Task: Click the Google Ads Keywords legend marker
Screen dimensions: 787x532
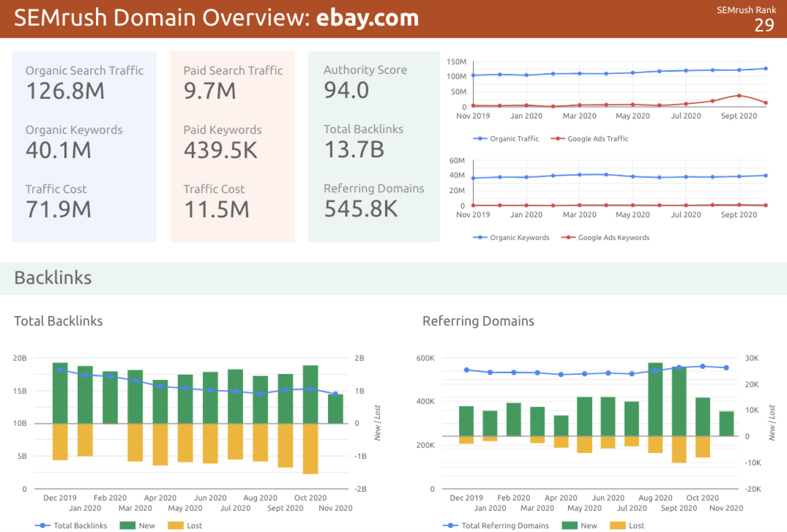Action: pos(568,237)
